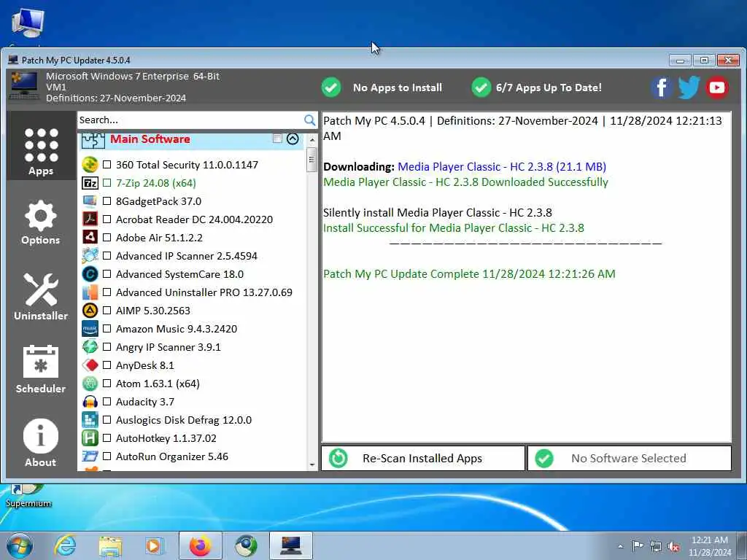Viewport: 747px width, 560px height.
Task: Click the app list scroll-up arrow
Action: coord(312,140)
